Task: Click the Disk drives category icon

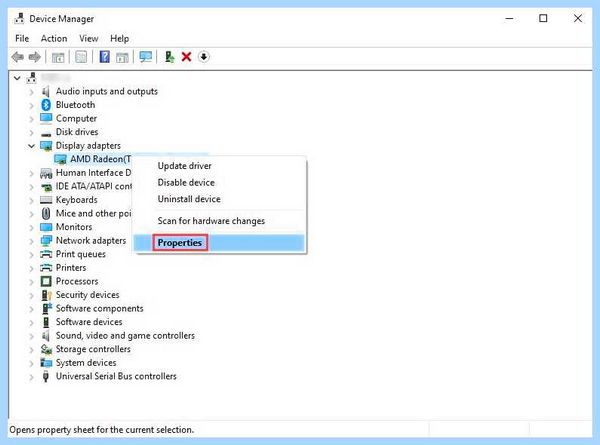Action: 46,134
